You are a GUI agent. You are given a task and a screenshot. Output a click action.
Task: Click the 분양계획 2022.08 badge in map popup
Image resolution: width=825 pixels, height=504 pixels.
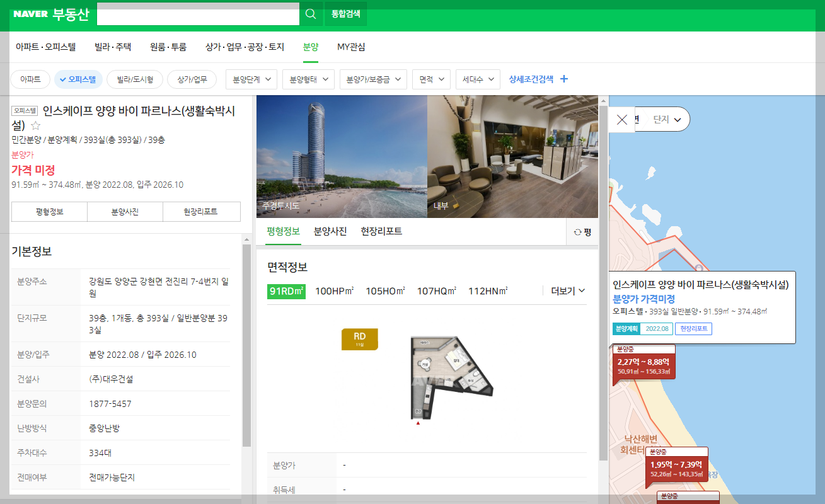pos(642,329)
